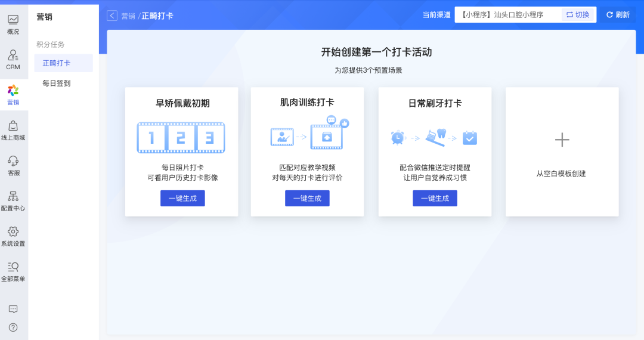644x340 pixels.
Task: Click the 每日照片打卡 description text
Action: coord(183,168)
